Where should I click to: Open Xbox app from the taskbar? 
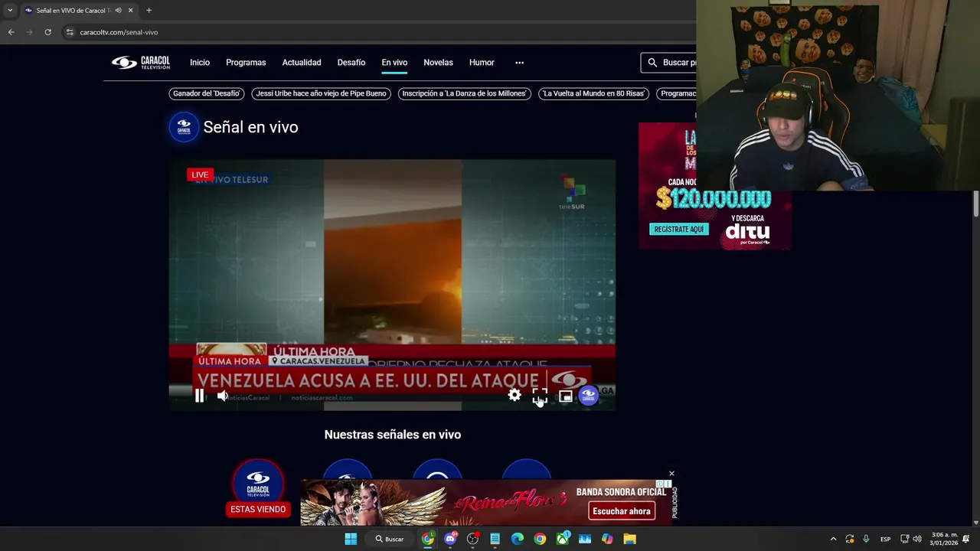563,539
